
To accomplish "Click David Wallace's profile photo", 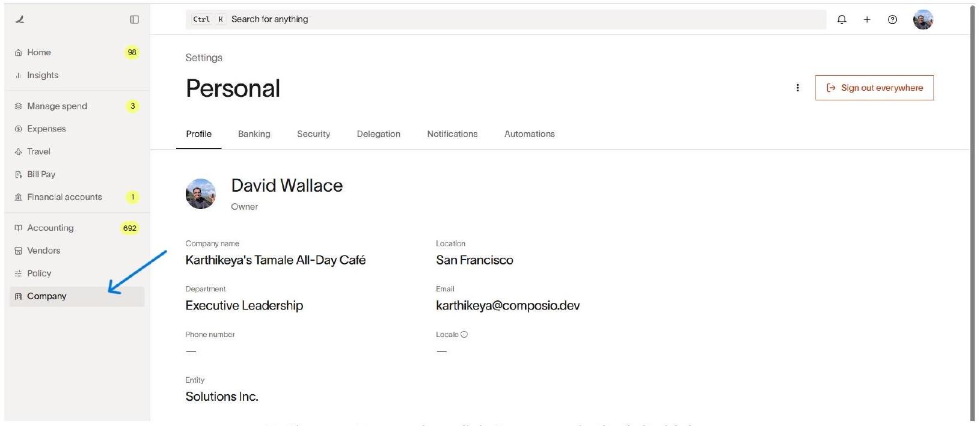I will pyautogui.click(x=201, y=193).
